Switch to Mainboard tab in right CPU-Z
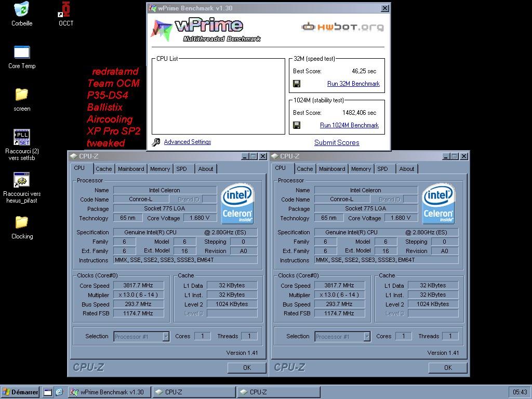The width and height of the screenshot is (532, 399). pyautogui.click(x=332, y=169)
